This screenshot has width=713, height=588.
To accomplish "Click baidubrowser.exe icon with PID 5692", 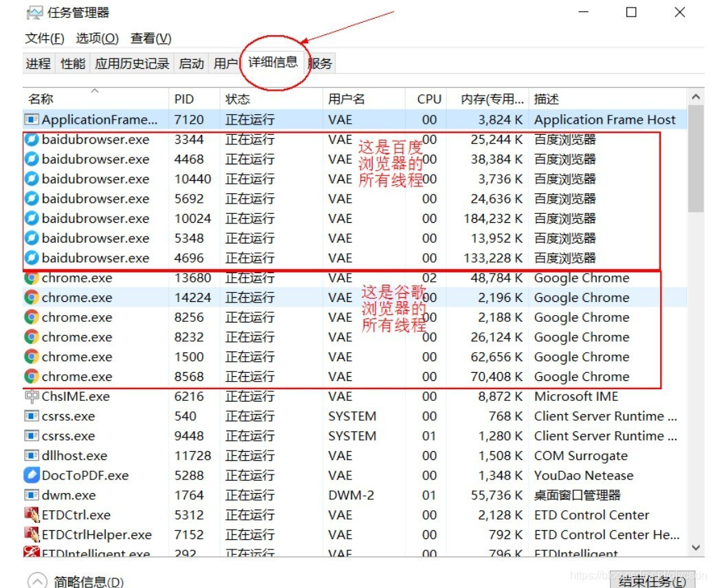I will pos(32,199).
